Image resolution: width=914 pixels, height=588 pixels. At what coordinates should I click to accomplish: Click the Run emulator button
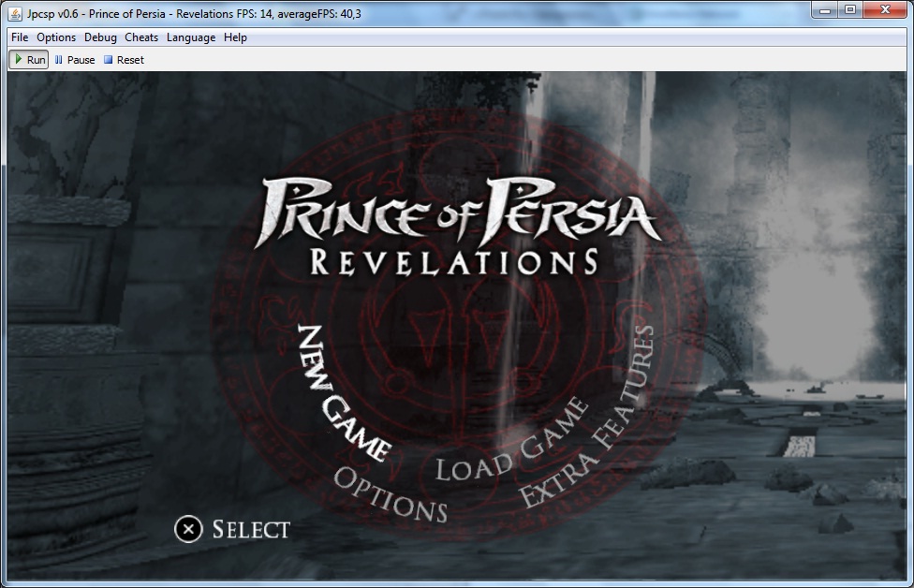28,59
